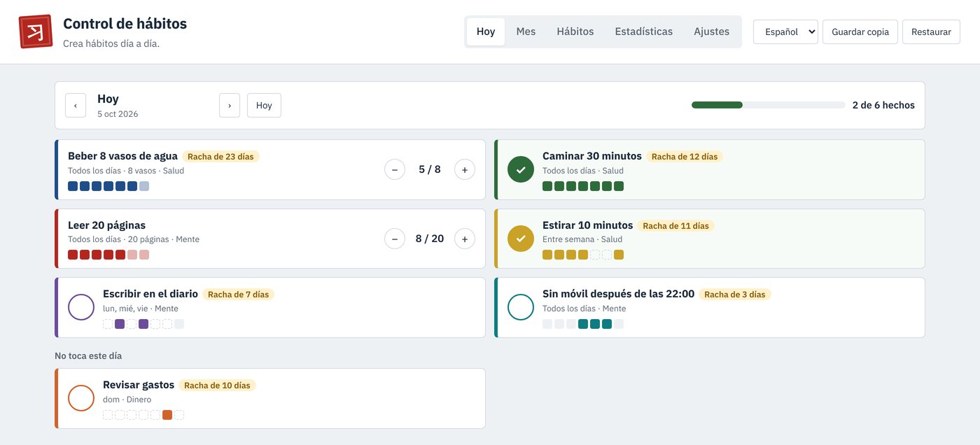Click the lun, mié, vie · Mente subtitle
This screenshot has width=980, height=445.
pos(141,309)
